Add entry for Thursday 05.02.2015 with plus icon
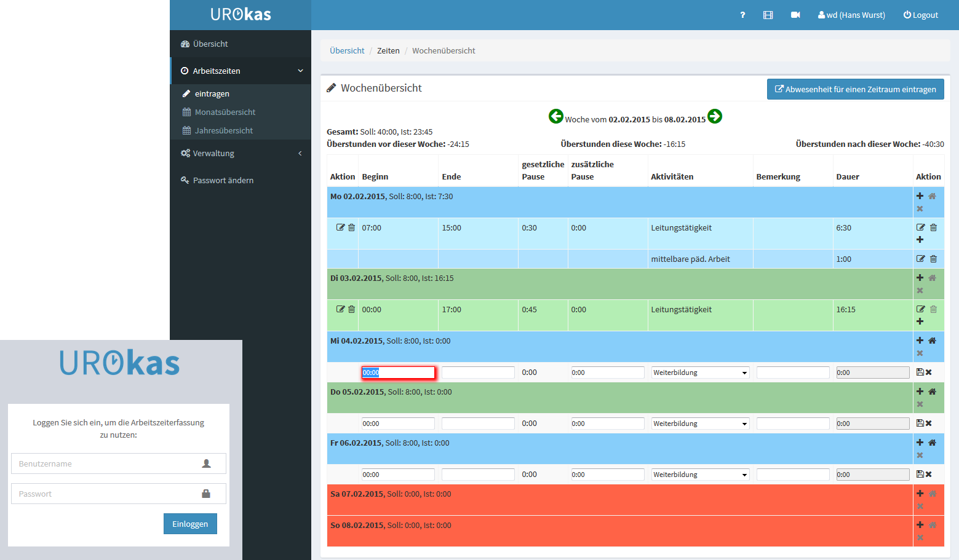The width and height of the screenshot is (959, 560). tap(920, 392)
